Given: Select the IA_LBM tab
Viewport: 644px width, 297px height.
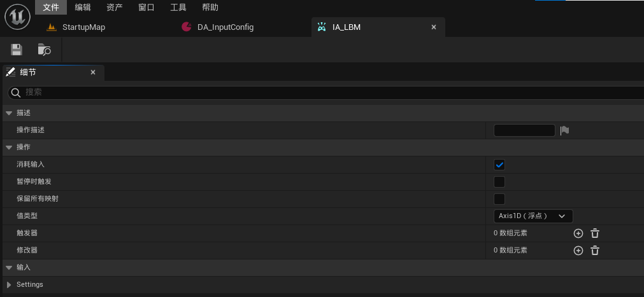Looking at the screenshot, I should [378, 27].
